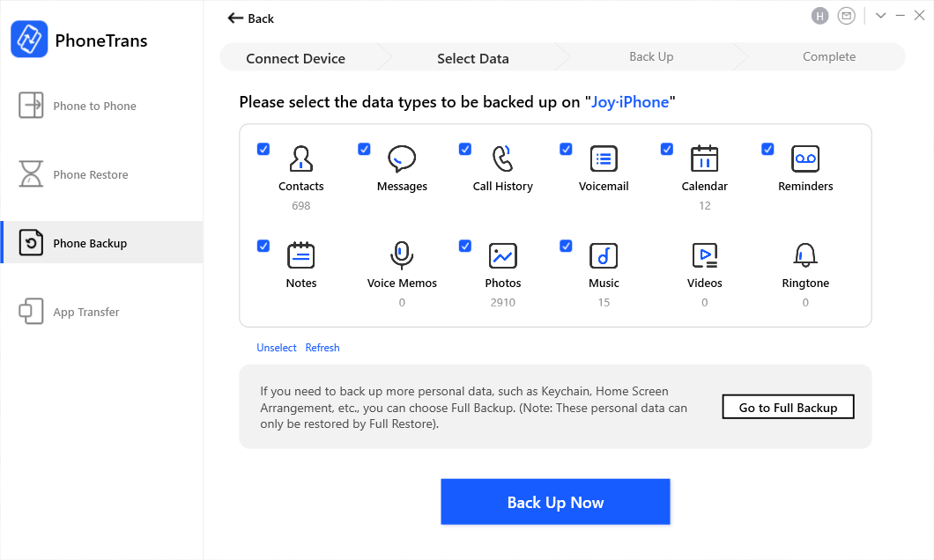Viewport: 934px width, 560px height.
Task: Click the Photos picture icon
Action: point(503,255)
